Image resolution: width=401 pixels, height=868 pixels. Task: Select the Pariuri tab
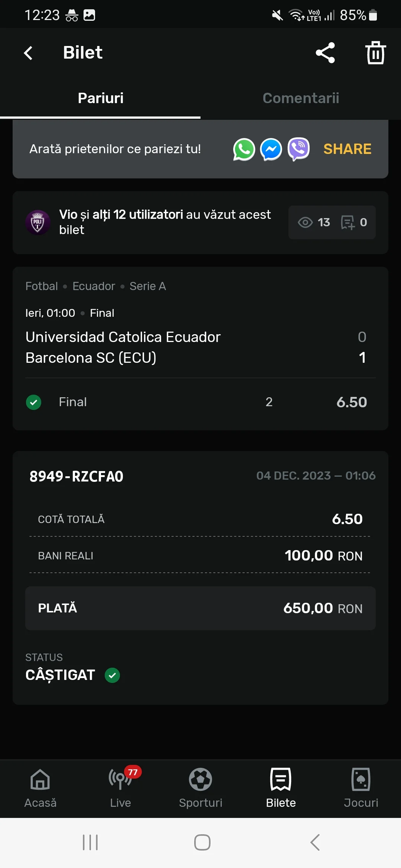[100, 98]
